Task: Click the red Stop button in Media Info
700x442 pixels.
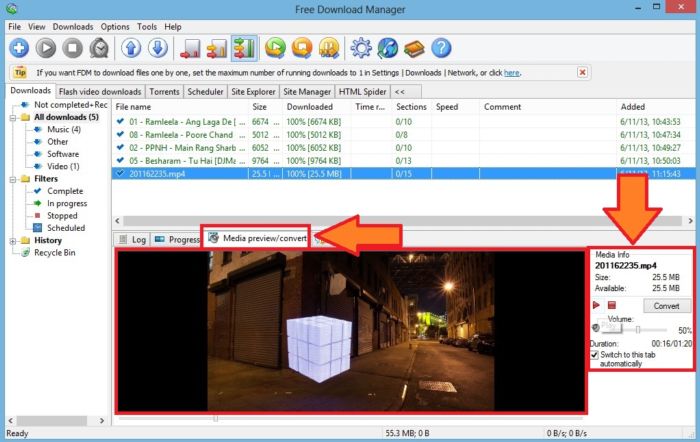Action: (612, 305)
